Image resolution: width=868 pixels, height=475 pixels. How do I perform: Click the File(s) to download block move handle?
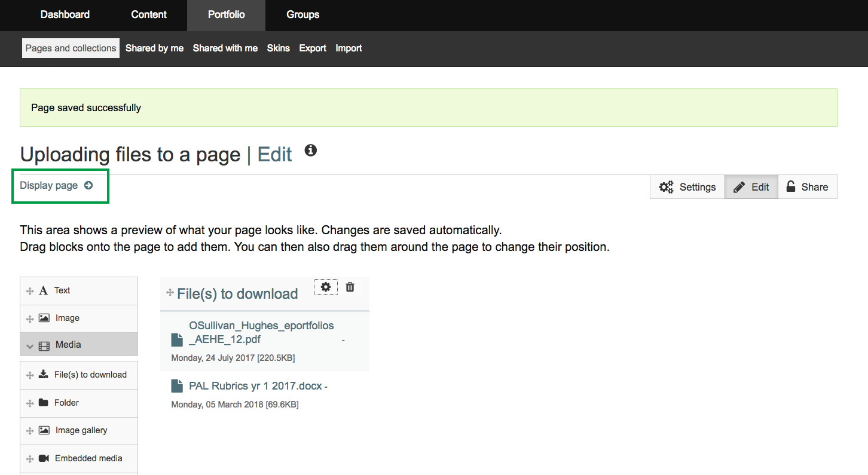click(x=170, y=293)
